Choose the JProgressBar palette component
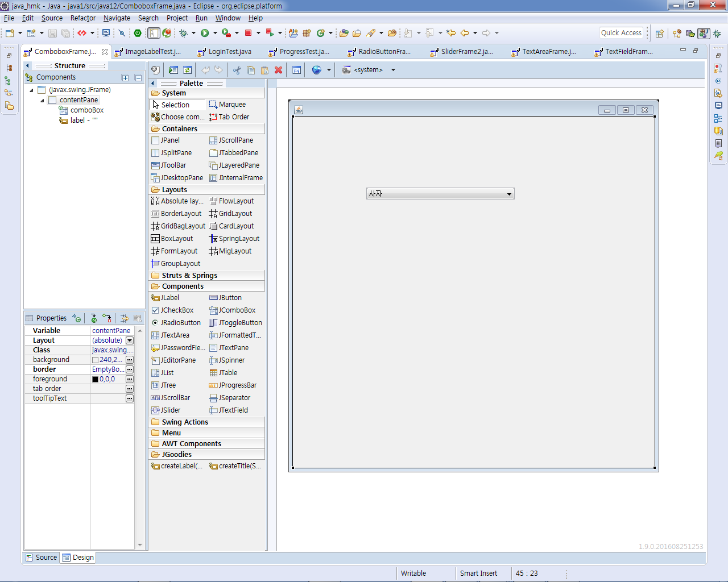Viewport: 728px width, 582px height. pyautogui.click(x=233, y=385)
